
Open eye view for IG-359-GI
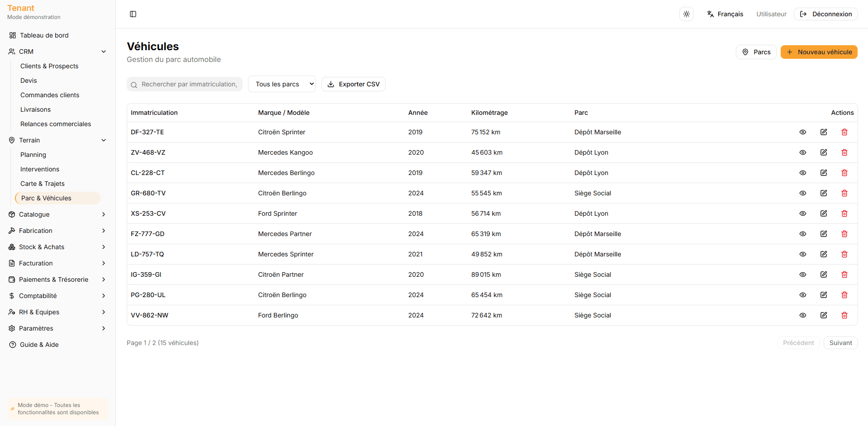803,275
